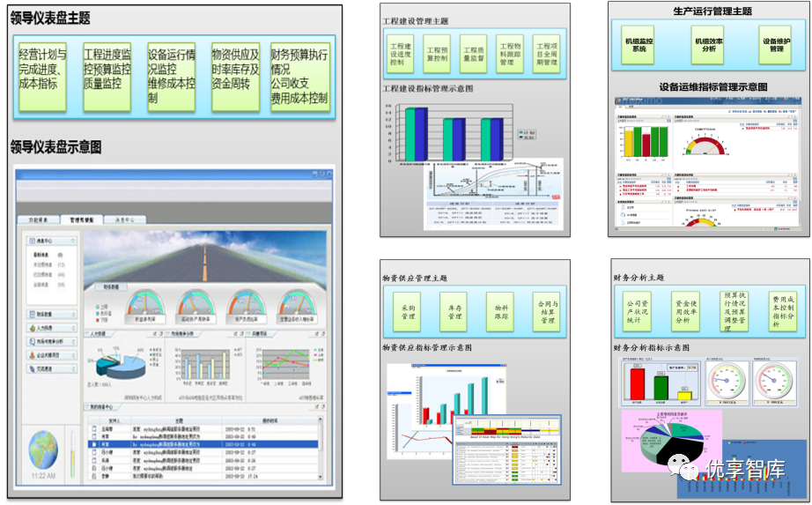
Task: Click the 工程建设进度控制 box
Action: coord(402,54)
